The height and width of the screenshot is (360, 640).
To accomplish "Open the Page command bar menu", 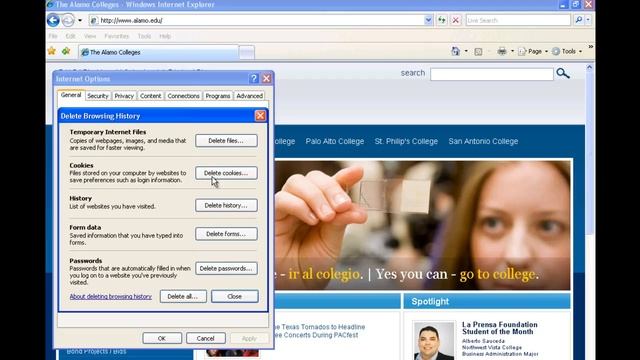I will coord(533,51).
